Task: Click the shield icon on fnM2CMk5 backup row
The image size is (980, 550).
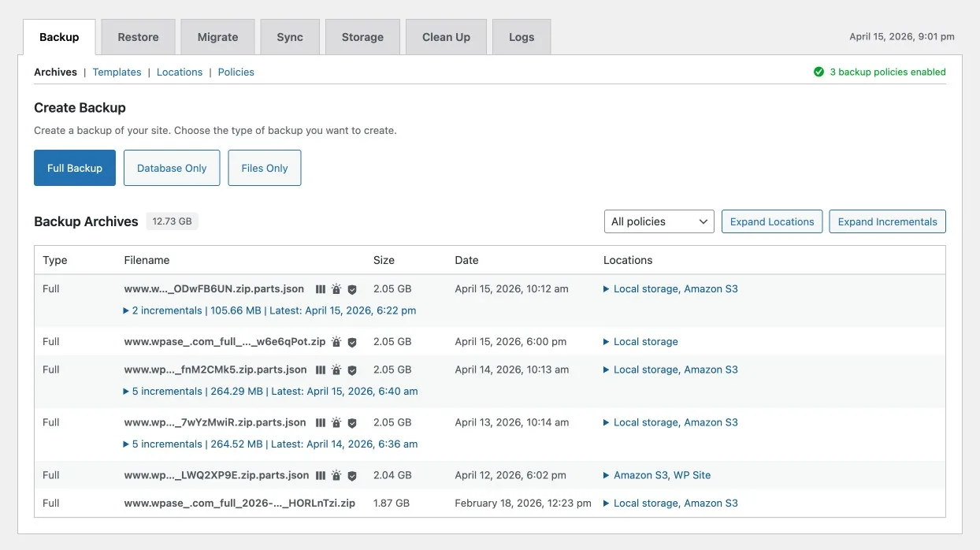Action: point(352,370)
